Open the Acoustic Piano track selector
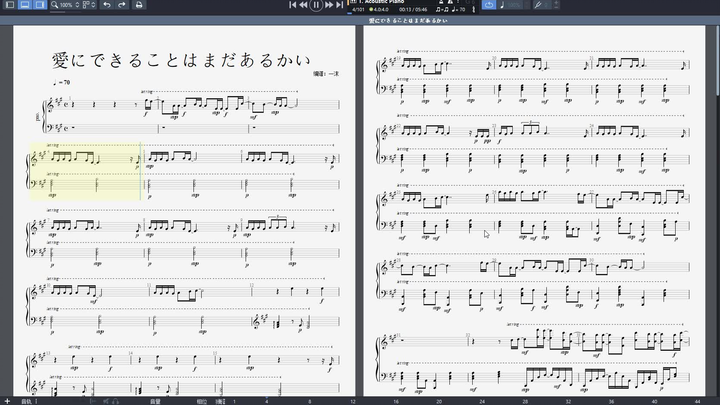The width and height of the screenshot is (720, 405). pos(381,2)
